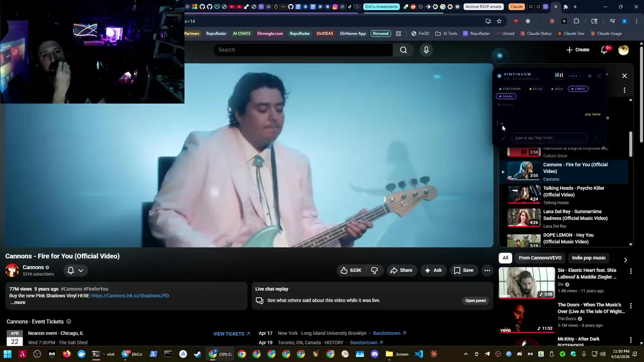Image resolution: width=644 pixels, height=362 pixels.
Task: Open the bookmarks grid icon after Personal
Action: pos(398,34)
